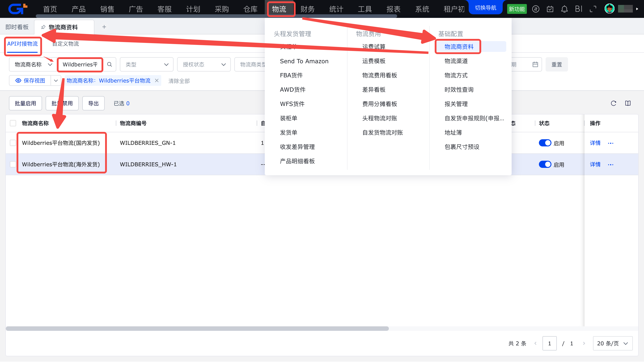Screen dimensions: 644x363
Task: Click the search magnifier icon
Action: click(110, 64)
